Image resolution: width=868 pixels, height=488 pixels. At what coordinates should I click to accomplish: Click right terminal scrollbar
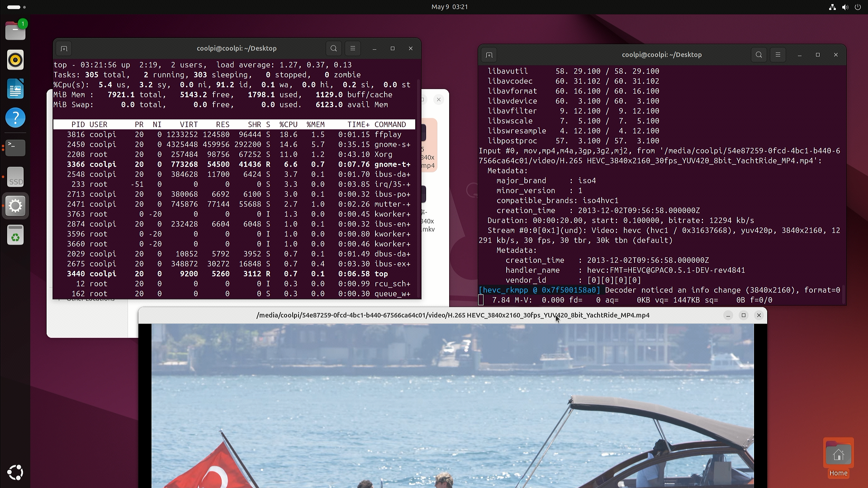[x=844, y=294]
